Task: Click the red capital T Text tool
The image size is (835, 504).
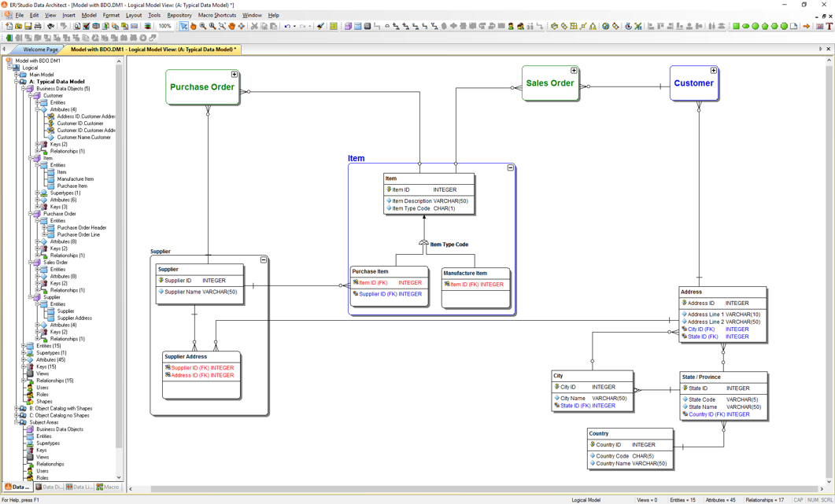Action: 829,26
